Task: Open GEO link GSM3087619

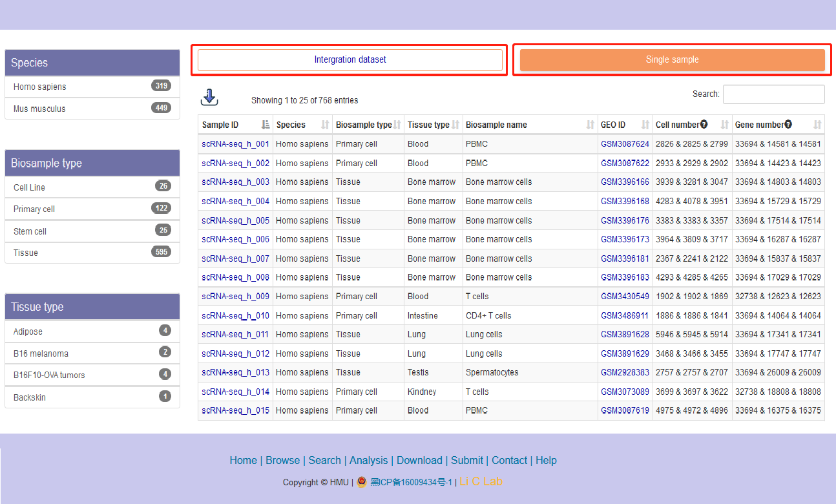Action: [x=625, y=411]
